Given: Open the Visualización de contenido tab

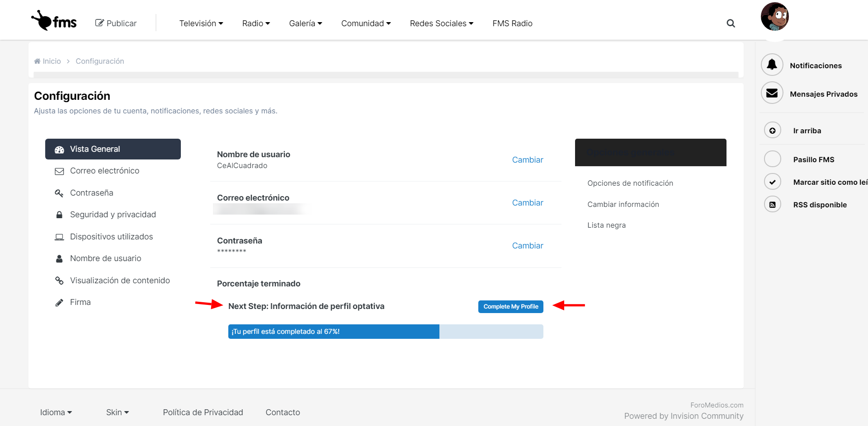Looking at the screenshot, I should coord(113,281).
